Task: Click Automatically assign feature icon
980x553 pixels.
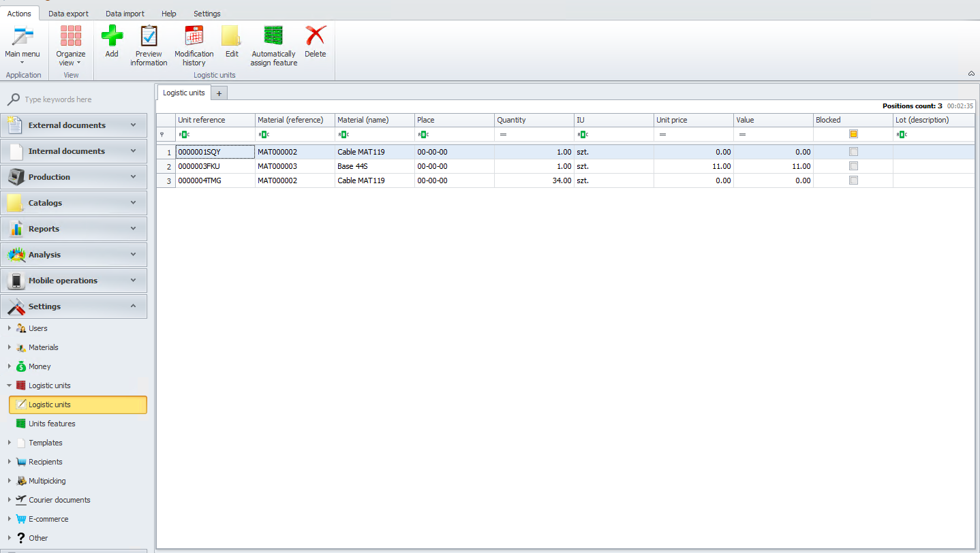Action: tap(273, 35)
